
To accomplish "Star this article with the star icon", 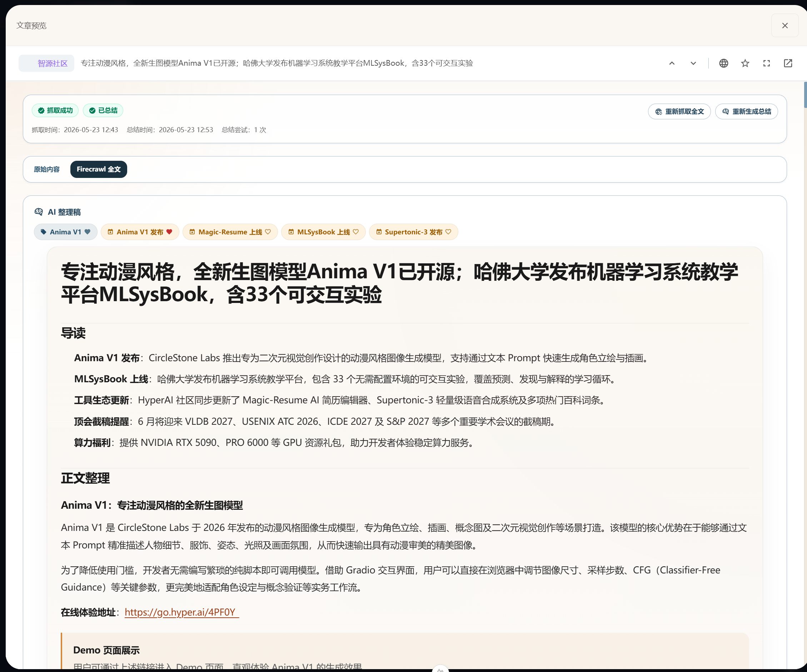I will coord(745,63).
